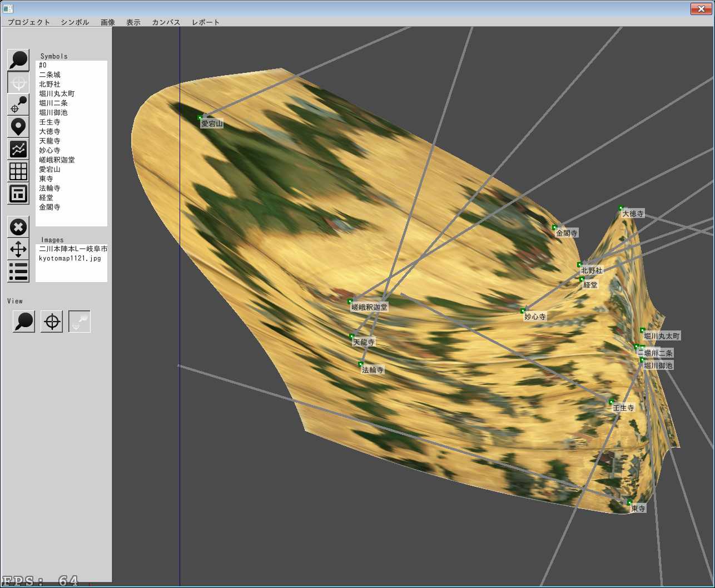Click the 北野社 marker label on the map
Screen dimensions: 715x588
[x=592, y=270]
